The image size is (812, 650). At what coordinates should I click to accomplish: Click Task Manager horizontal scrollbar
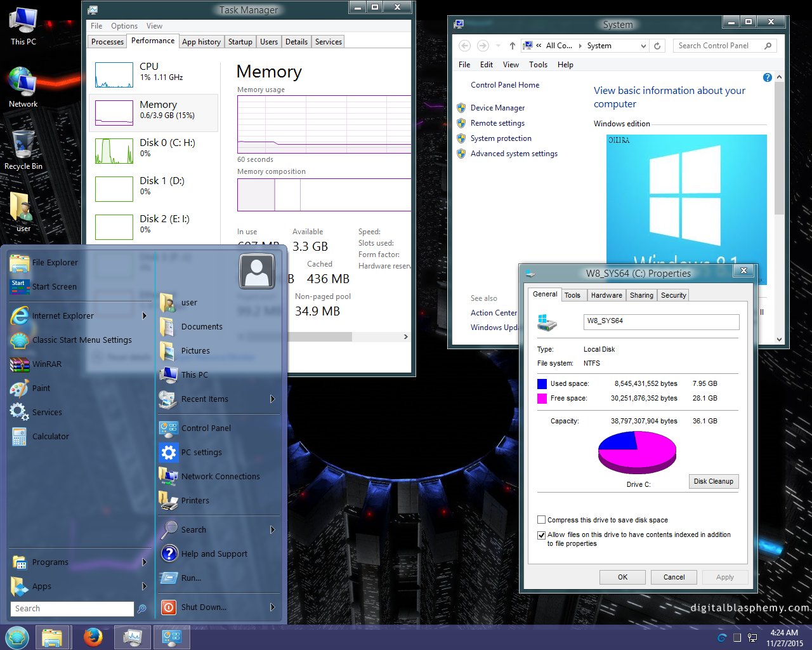[x=320, y=337]
